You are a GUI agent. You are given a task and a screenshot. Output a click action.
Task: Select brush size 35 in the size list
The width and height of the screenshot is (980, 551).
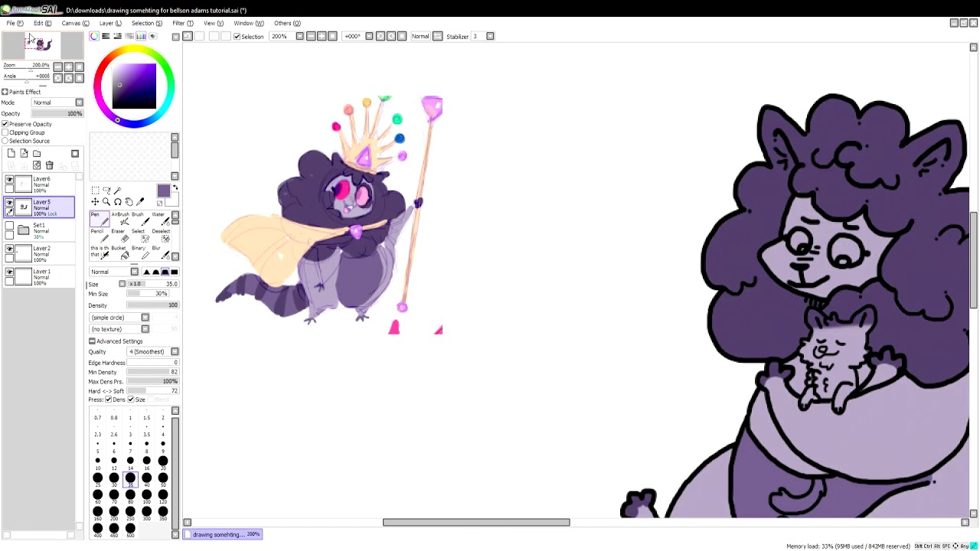coord(130,478)
